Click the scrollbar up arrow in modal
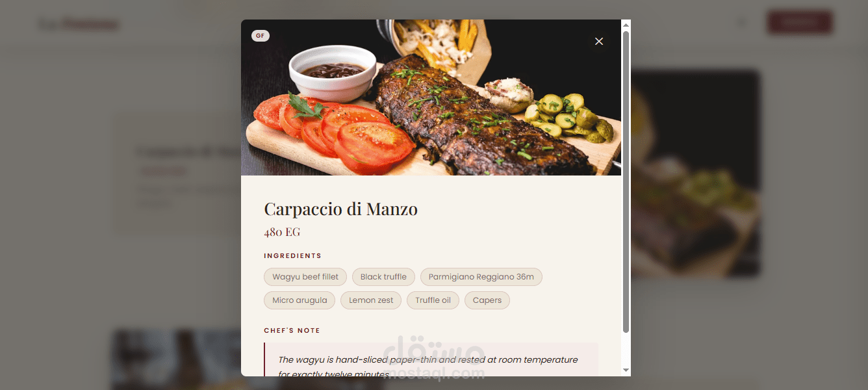868x390 pixels. (626, 25)
